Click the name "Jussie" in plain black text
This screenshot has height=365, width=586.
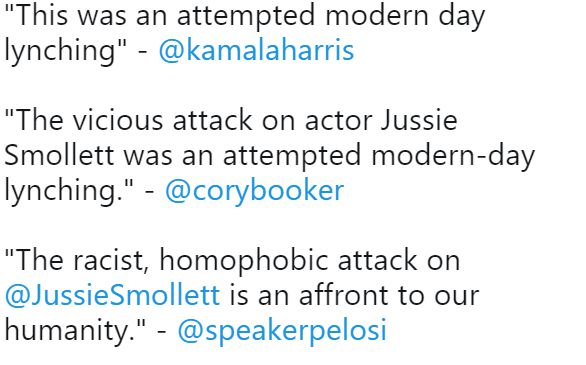point(419,120)
